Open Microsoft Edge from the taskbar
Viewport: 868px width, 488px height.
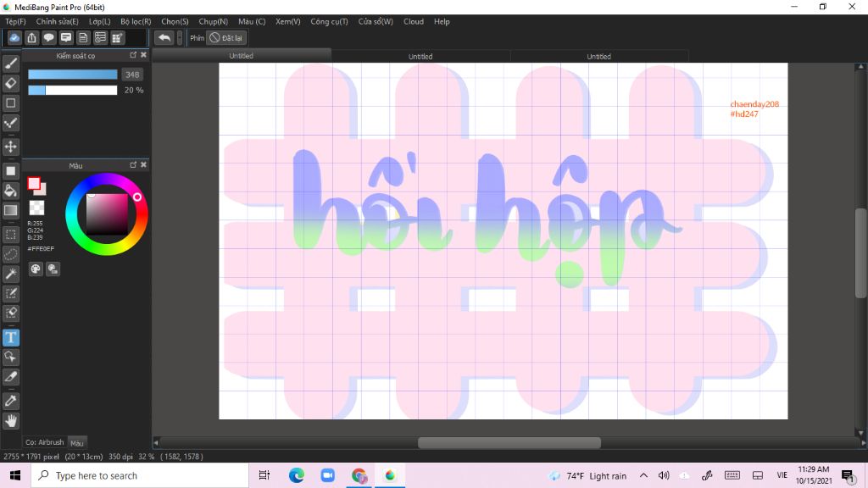296,475
